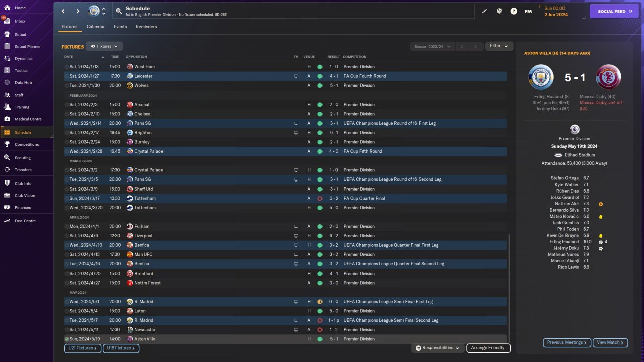Image resolution: width=644 pixels, height=362 pixels.
Task: Click the Scouting icon in sidebar
Action: (x=7, y=157)
